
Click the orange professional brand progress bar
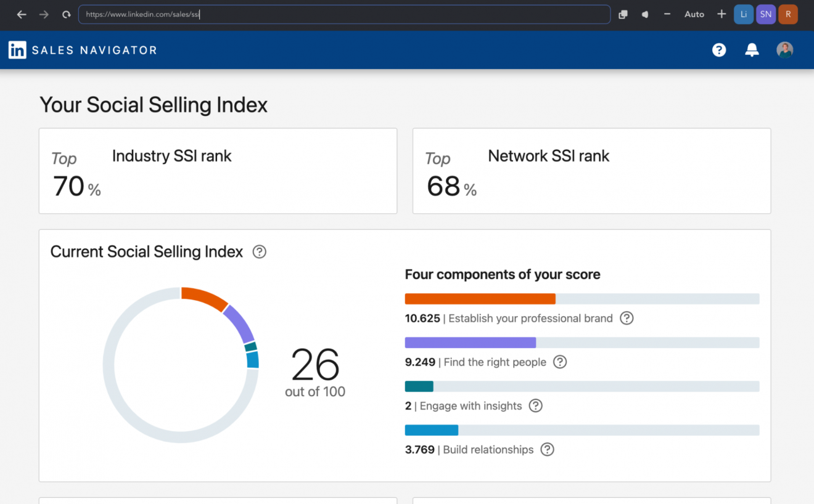[480, 298]
